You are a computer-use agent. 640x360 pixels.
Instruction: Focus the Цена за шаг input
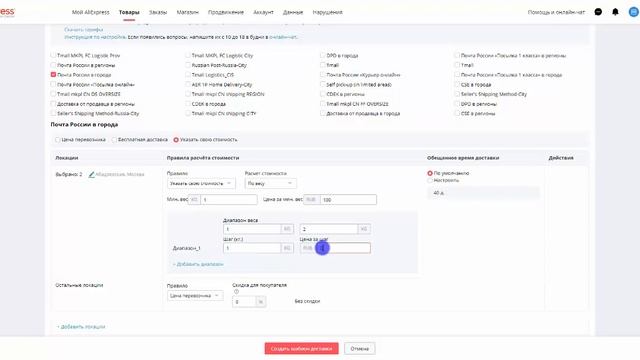click(342, 248)
